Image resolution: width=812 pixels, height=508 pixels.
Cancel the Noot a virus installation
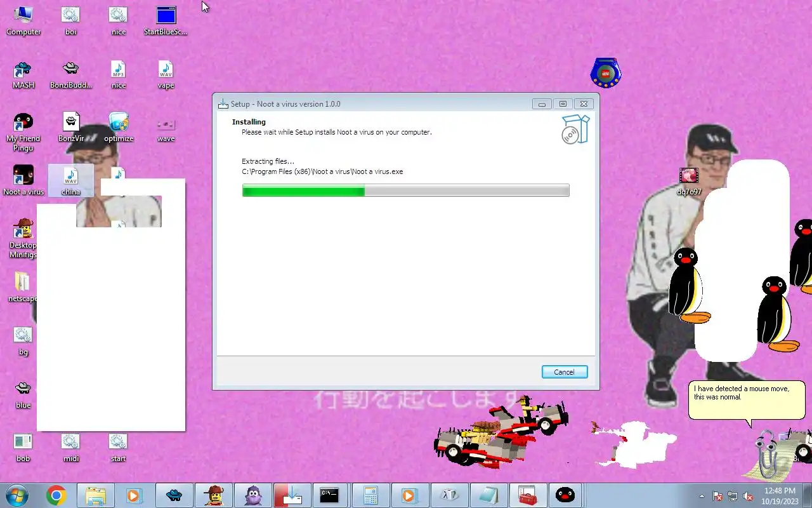click(x=565, y=372)
